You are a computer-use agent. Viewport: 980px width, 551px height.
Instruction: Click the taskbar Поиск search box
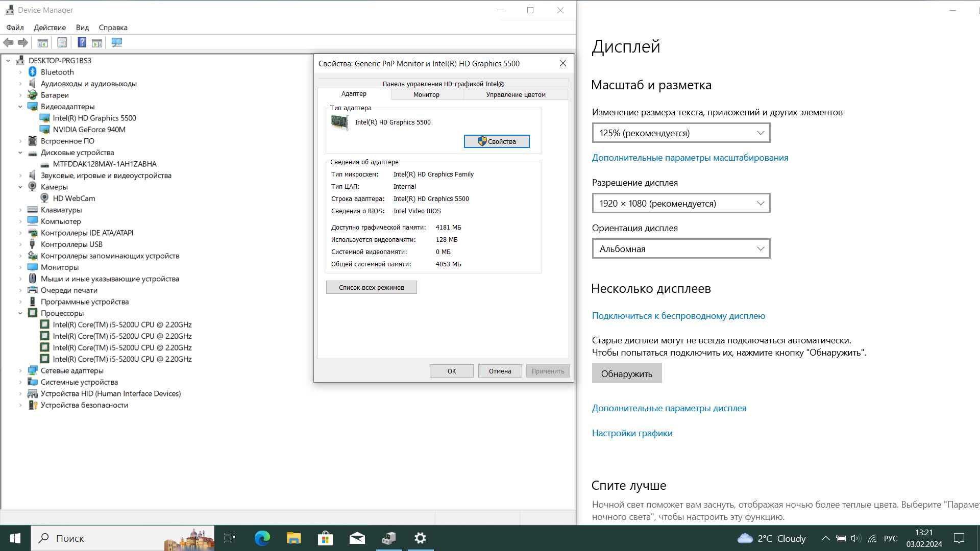[122, 538]
